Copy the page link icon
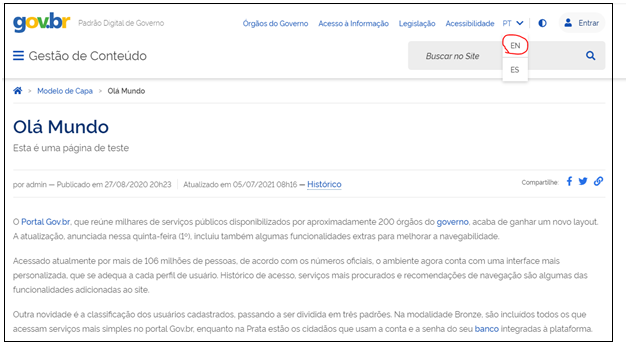Screen dimensions: 628x360 click(598, 181)
